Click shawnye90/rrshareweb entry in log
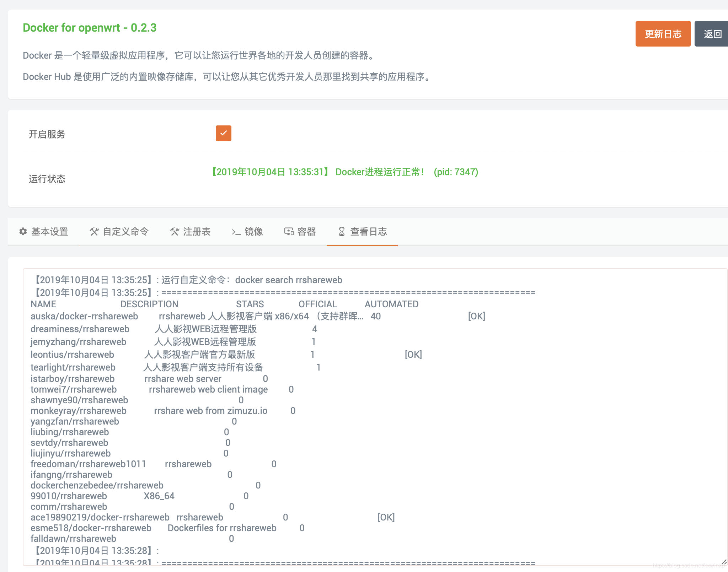Image resolution: width=728 pixels, height=572 pixels. point(79,400)
